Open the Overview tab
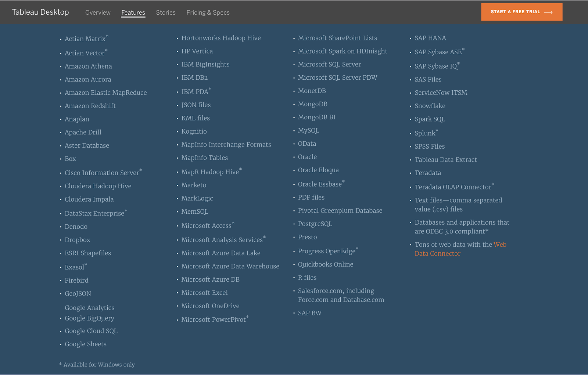The image size is (588, 376). click(98, 12)
